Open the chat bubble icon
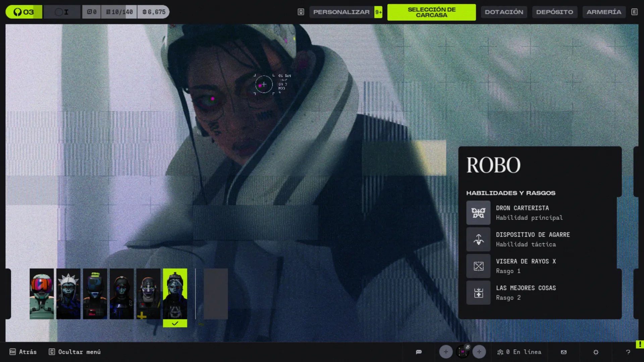This screenshot has height=362, width=644. tap(419, 352)
